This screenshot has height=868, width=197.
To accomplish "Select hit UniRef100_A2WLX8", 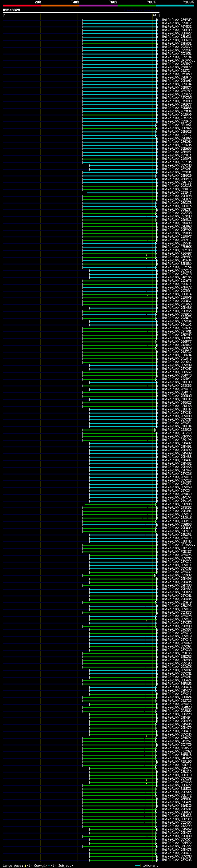I will point(177,406).
